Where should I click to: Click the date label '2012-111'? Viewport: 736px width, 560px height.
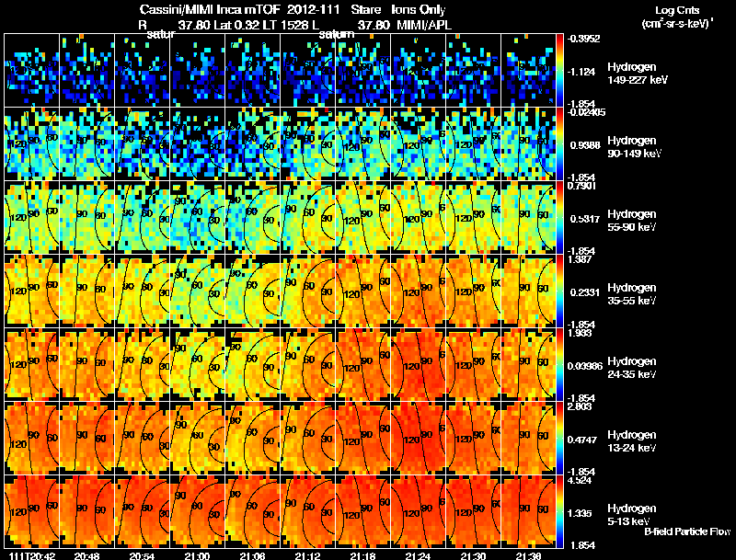(313, 9)
